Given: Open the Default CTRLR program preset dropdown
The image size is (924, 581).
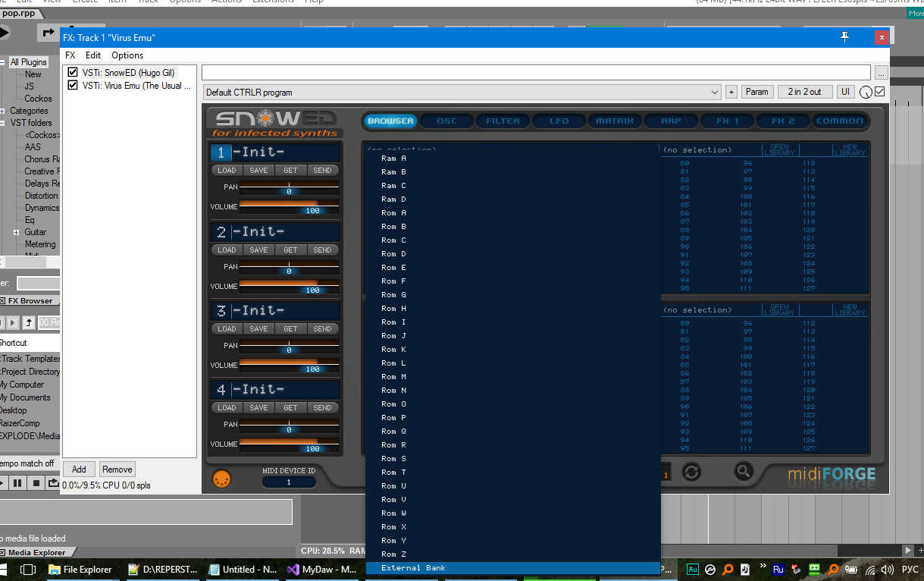Looking at the screenshot, I should tap(462, 93).
